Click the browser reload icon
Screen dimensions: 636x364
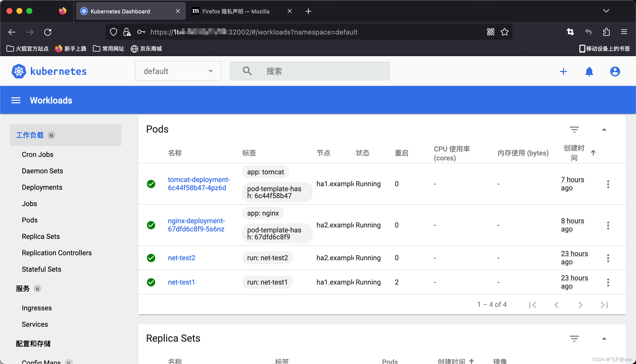coord(48,32)
